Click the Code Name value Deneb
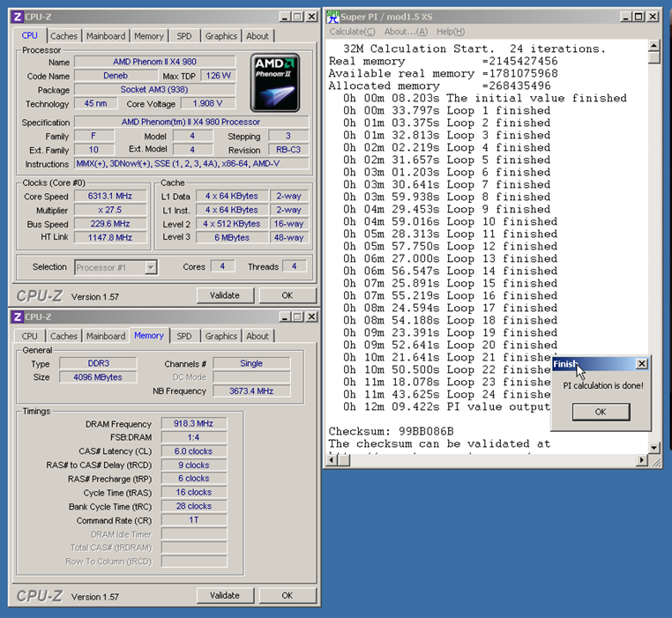Viewport: 672px width, 618px height. (x=116, y=76)
